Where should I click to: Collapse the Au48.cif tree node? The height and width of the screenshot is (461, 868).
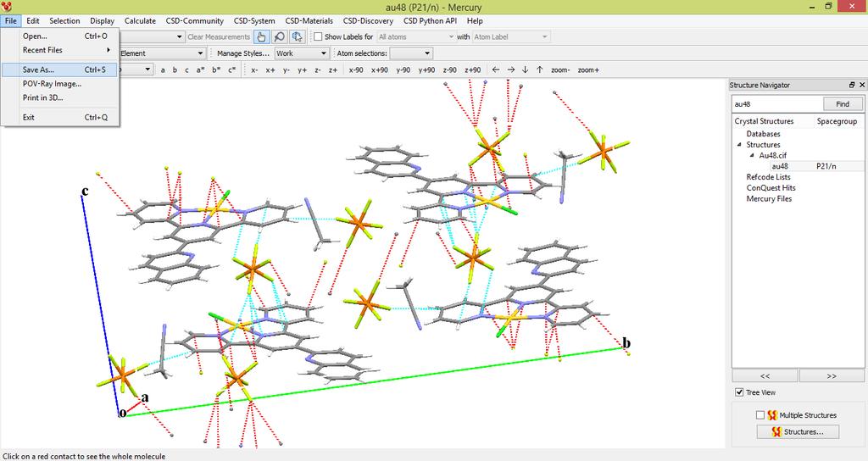pyautogui.click(x=752, y=156)
